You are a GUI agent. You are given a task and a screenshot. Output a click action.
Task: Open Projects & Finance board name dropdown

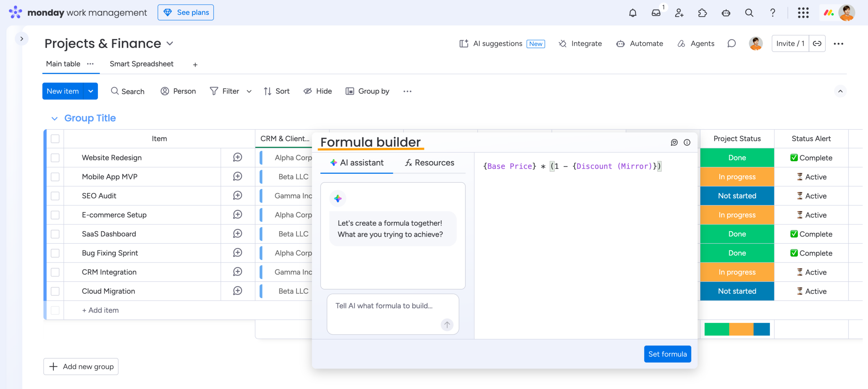pos(170,43)
